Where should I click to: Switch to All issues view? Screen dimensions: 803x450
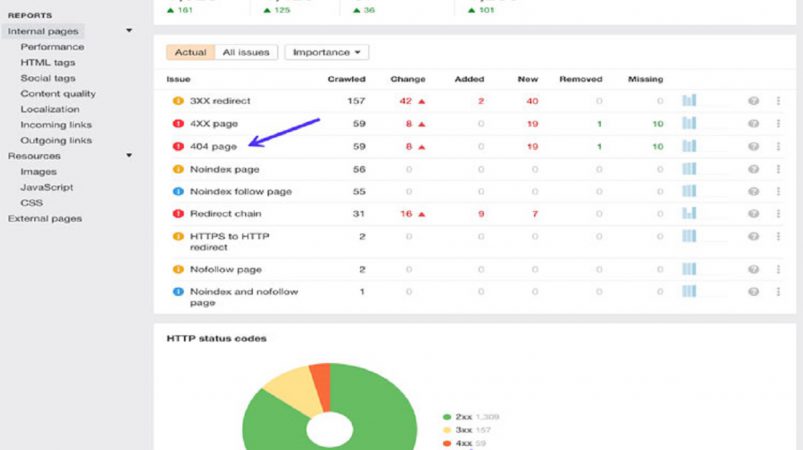click(x=246, y=52)
